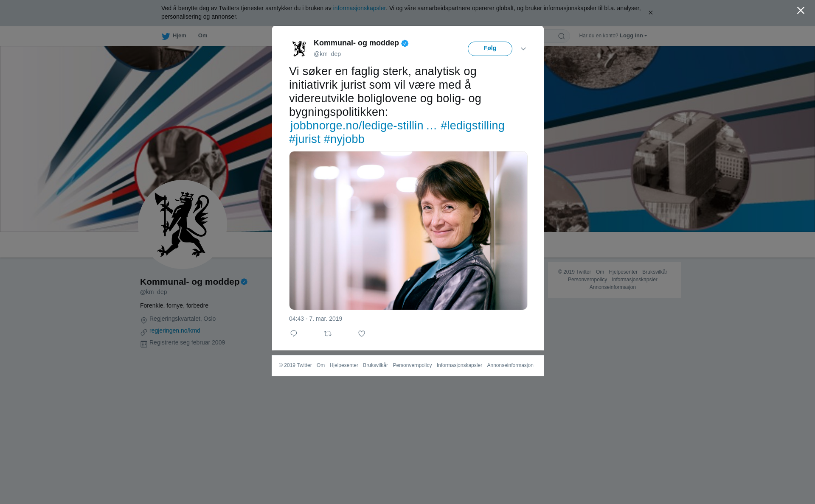Close the tweet overlay with the X
This screenshot has width=815, height=504.
[x=801, y=11]
